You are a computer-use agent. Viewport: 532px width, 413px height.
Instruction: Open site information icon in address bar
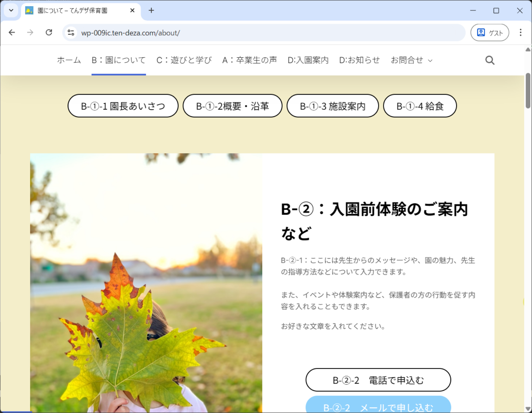(x=71, y=33)
